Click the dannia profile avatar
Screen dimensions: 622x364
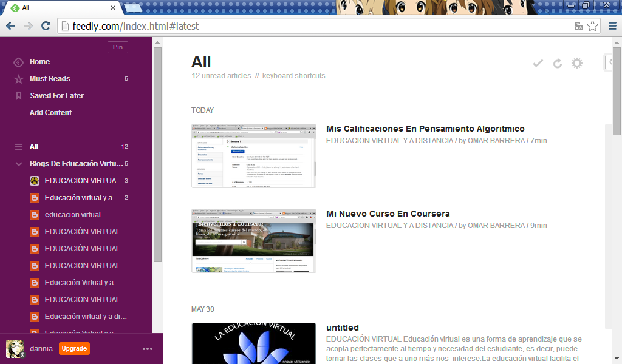15,349
